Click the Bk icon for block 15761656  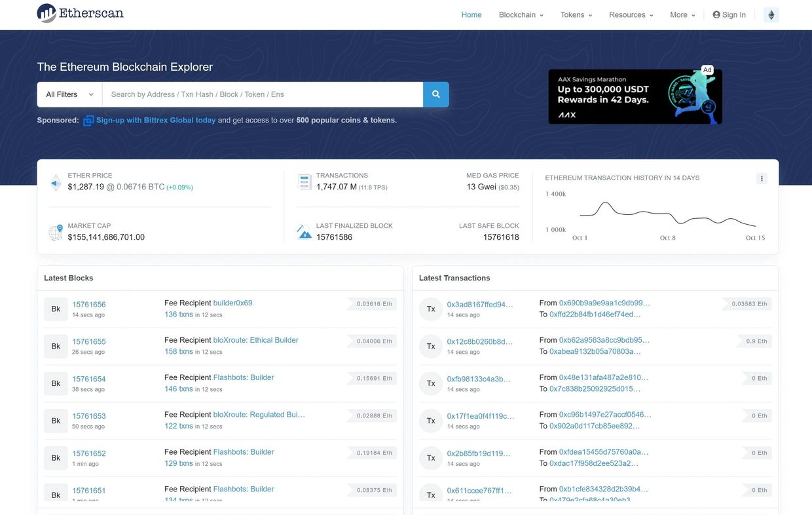click(56, 309)
